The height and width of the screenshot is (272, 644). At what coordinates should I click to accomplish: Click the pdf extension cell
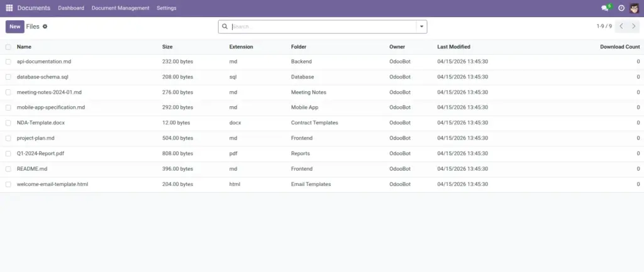coord(233,153)
